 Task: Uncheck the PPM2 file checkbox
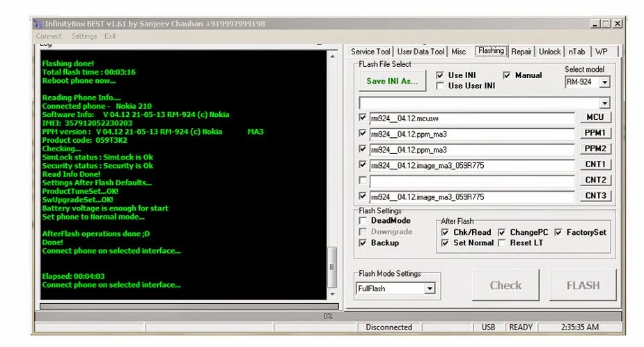[x=363, y=149]
